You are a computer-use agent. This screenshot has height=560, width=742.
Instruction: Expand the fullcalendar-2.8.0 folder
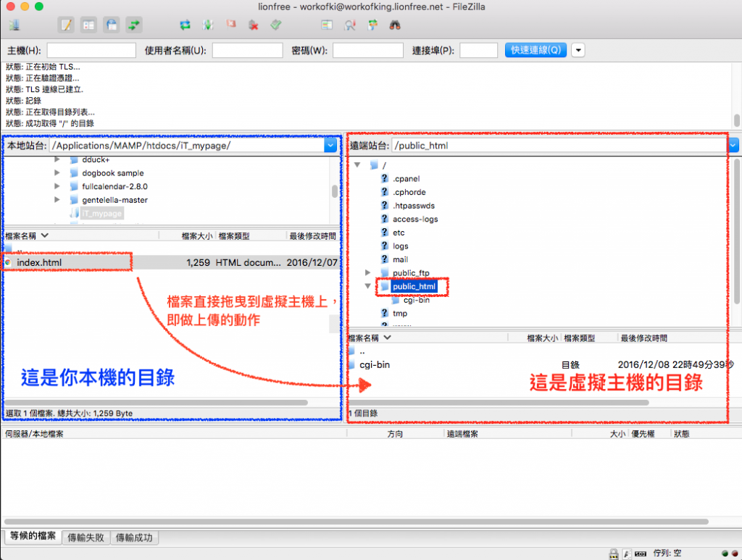pyautogui.click(x=57, y=186)
